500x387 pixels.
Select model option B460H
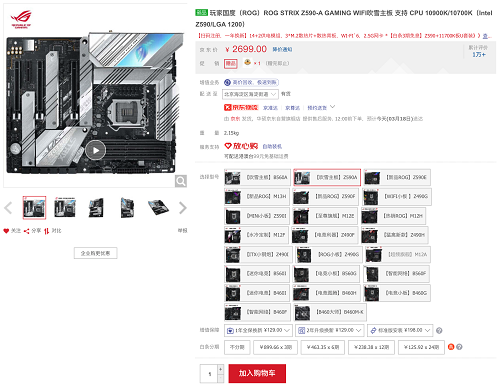(x=327, y=293)
